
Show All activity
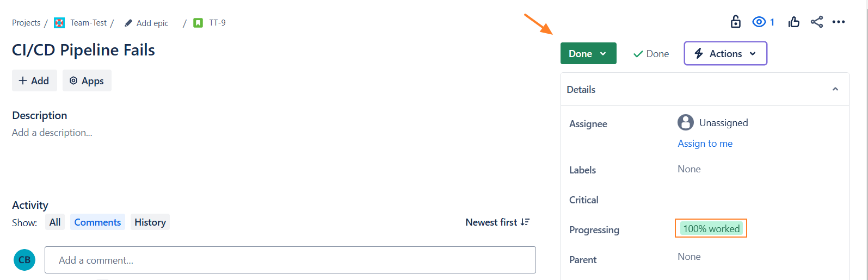[55, 222]
